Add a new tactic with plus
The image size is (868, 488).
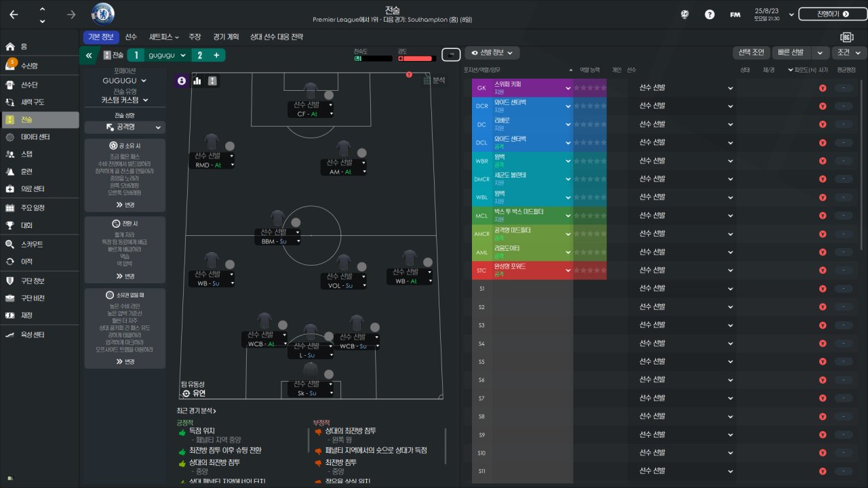coord(216,56)
